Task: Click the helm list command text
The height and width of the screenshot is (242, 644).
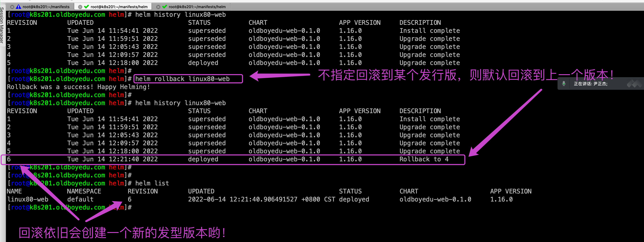Action: [152, 184]
